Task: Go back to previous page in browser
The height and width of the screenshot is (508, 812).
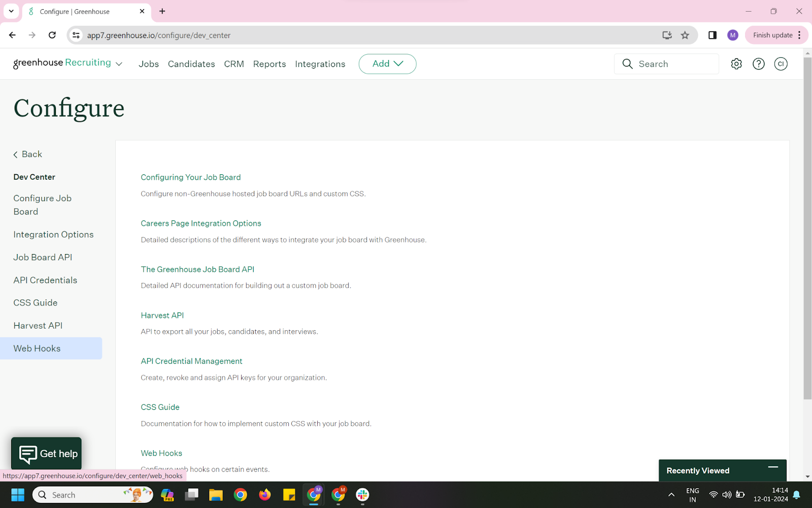Action: point(12,35)
